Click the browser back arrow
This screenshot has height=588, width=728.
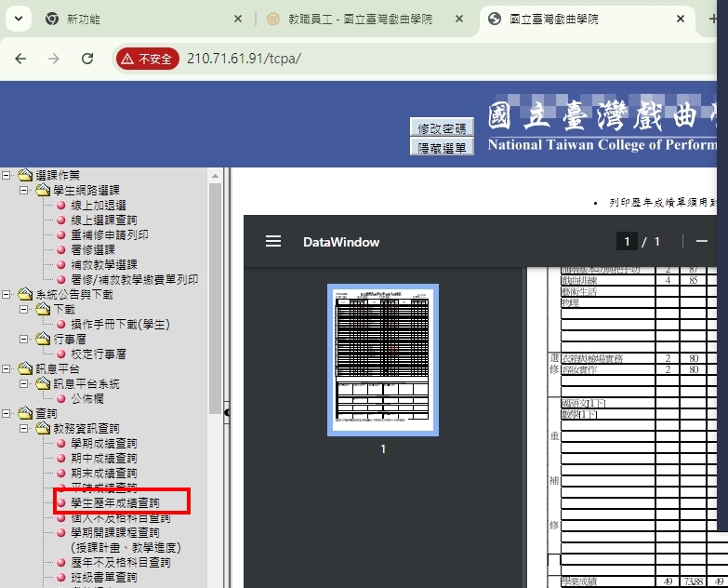[x=20, y=59]
